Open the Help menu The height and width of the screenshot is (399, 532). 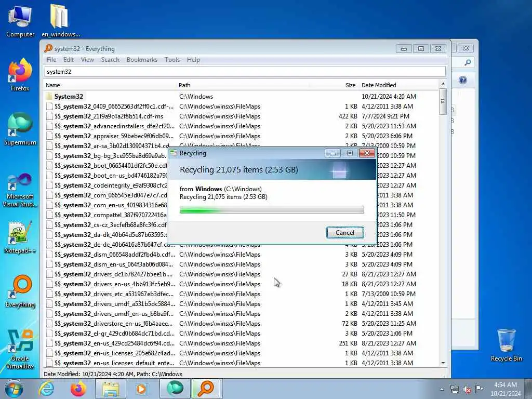tap(193, 60)
